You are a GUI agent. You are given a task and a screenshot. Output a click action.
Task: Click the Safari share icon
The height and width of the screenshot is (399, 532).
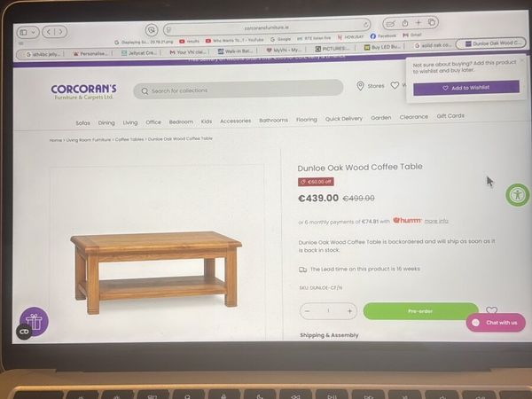(x=405, y=23)
